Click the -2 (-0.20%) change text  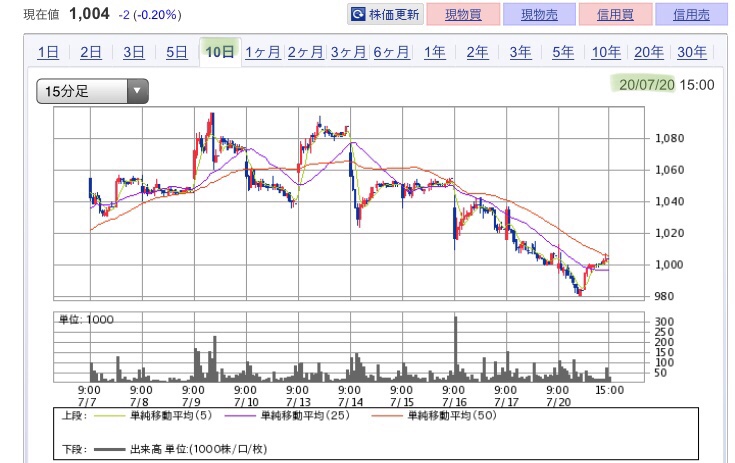150,15
